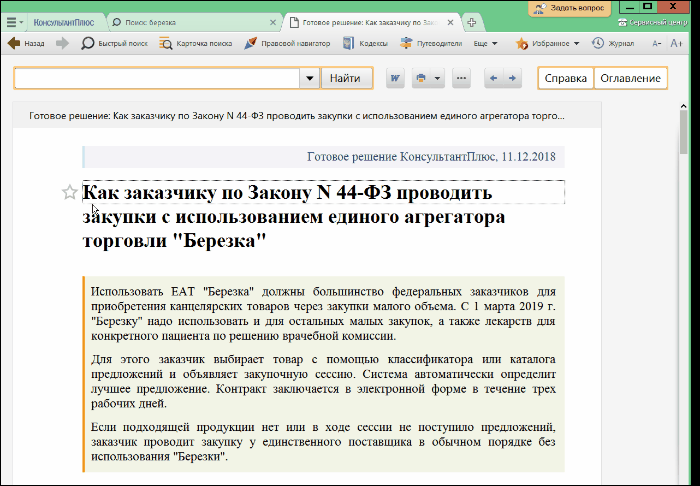Click the Задать вопрос button
The height and width of the screenshot is (486, 700).
[x=570, y=8]
